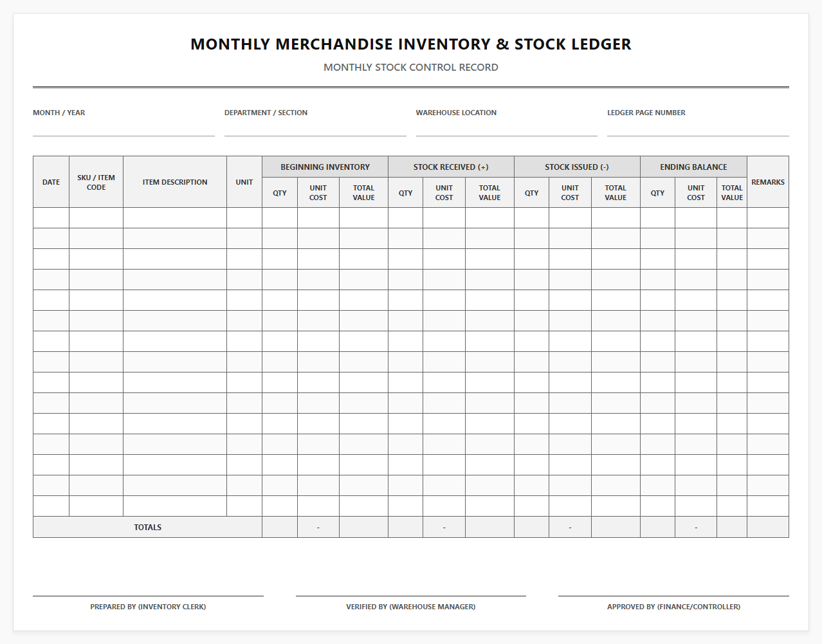Select the main title Monthly Merchandise Inventory & Stock Ledger
The height and width of the screenshot is (644, 822).
(x=411, y=44)
